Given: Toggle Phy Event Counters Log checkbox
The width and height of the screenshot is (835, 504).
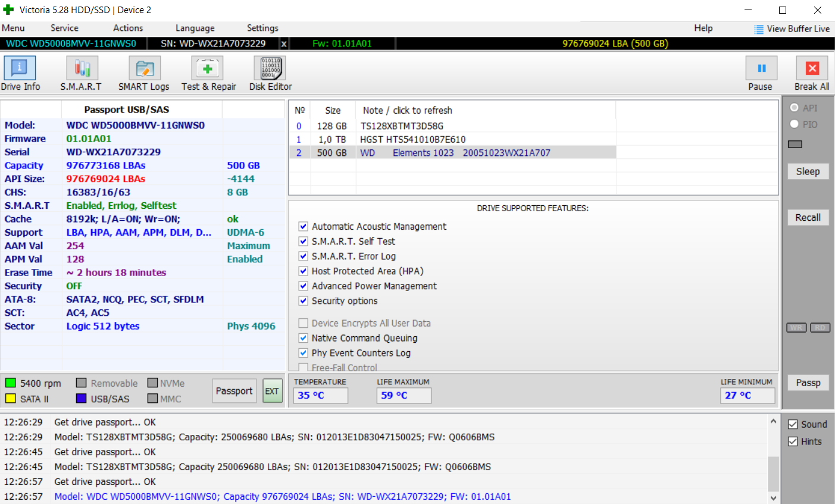Looking at the screenshot, I should [x=304, y=353].
